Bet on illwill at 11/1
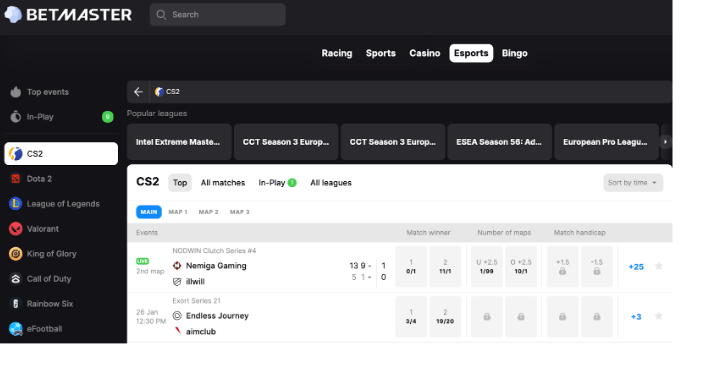 (445, 267)
